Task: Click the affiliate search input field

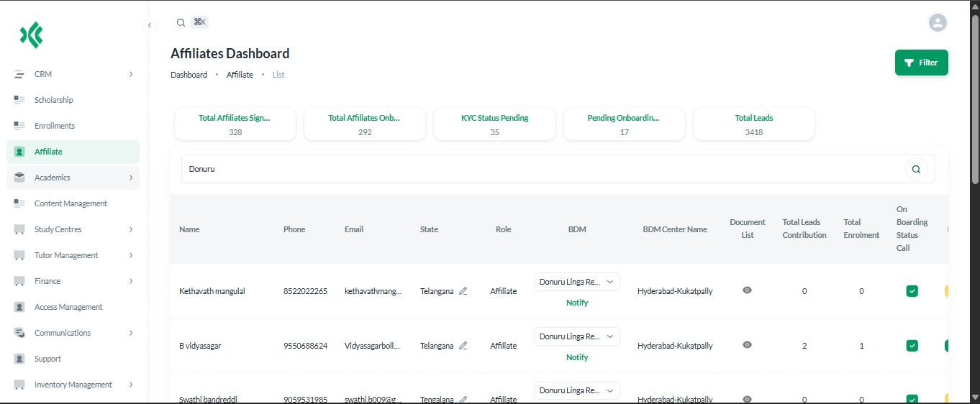Action: coord(540,170)
